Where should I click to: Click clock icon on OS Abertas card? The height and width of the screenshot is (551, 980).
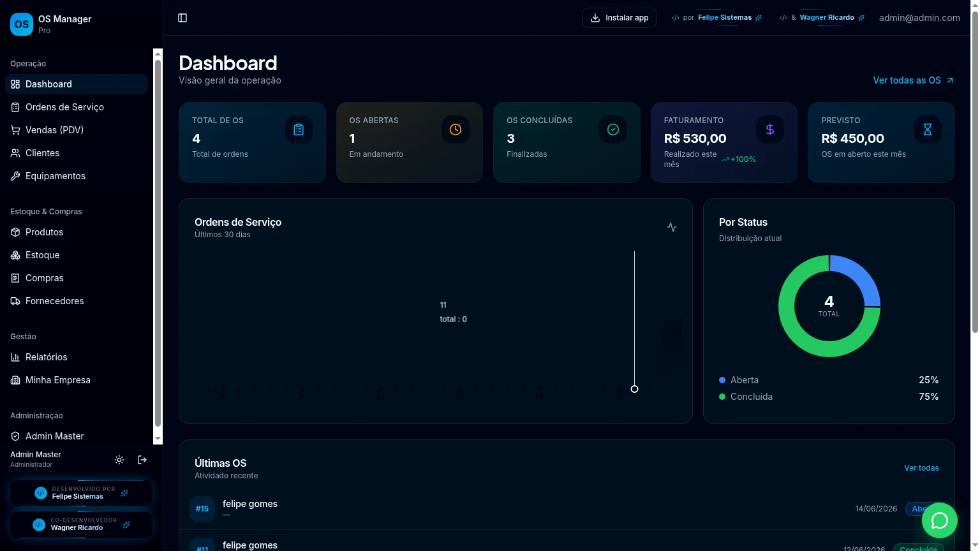pos(456,129)
